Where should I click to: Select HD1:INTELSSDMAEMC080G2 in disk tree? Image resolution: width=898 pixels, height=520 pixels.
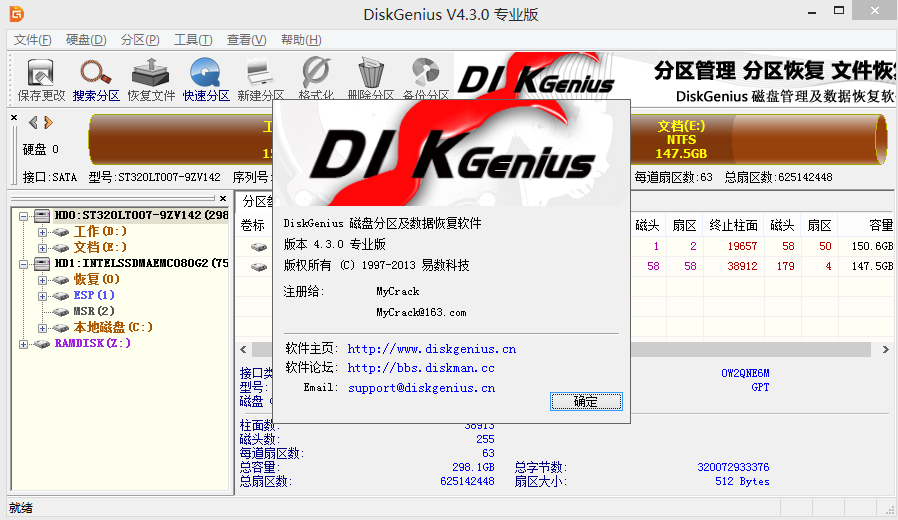click(x=141, y=263)
